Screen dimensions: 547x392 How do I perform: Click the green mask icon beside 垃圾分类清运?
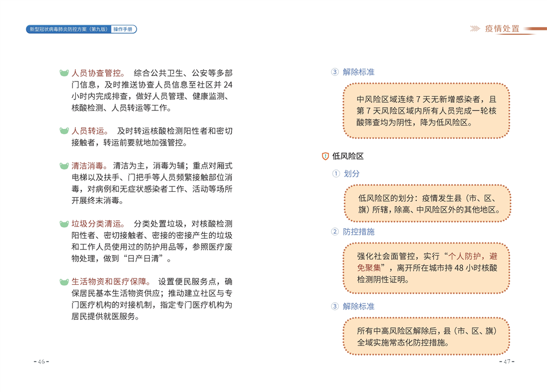[64, 224]
